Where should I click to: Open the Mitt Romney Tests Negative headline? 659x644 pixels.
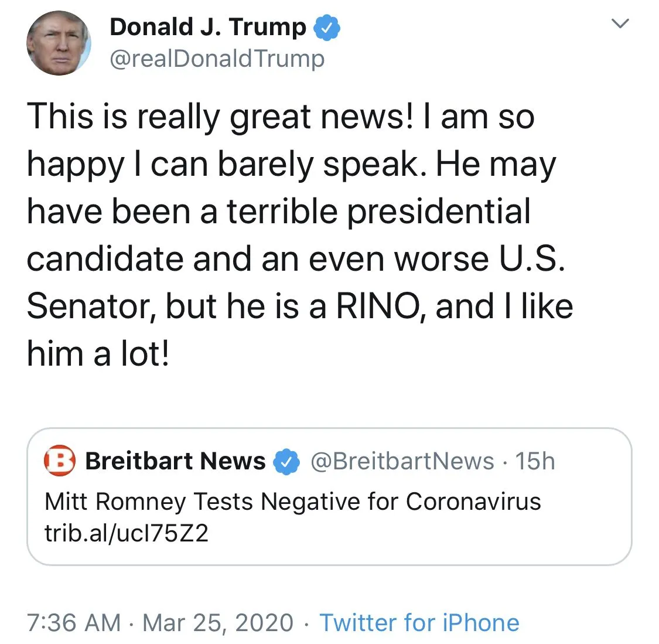click(x=292, y=502)
